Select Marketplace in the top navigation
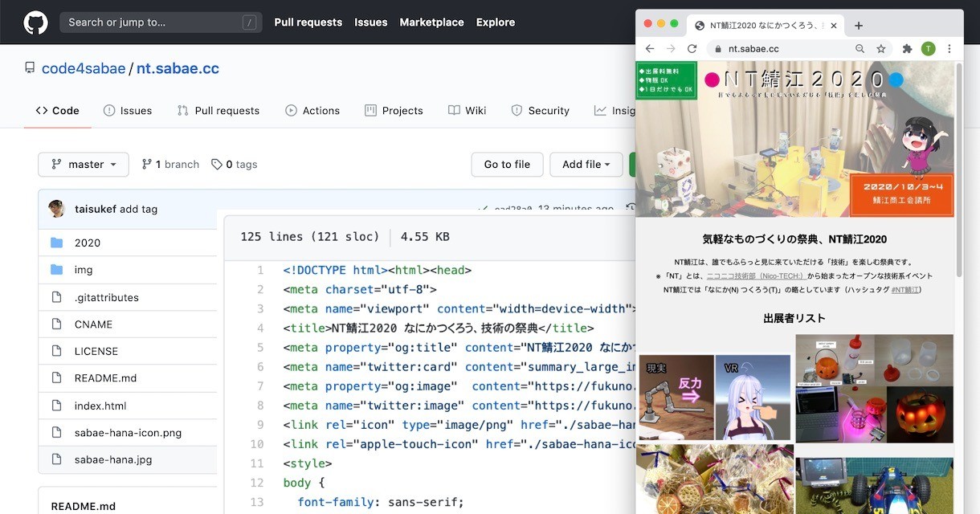980x514 pixels. pos(431,22)
